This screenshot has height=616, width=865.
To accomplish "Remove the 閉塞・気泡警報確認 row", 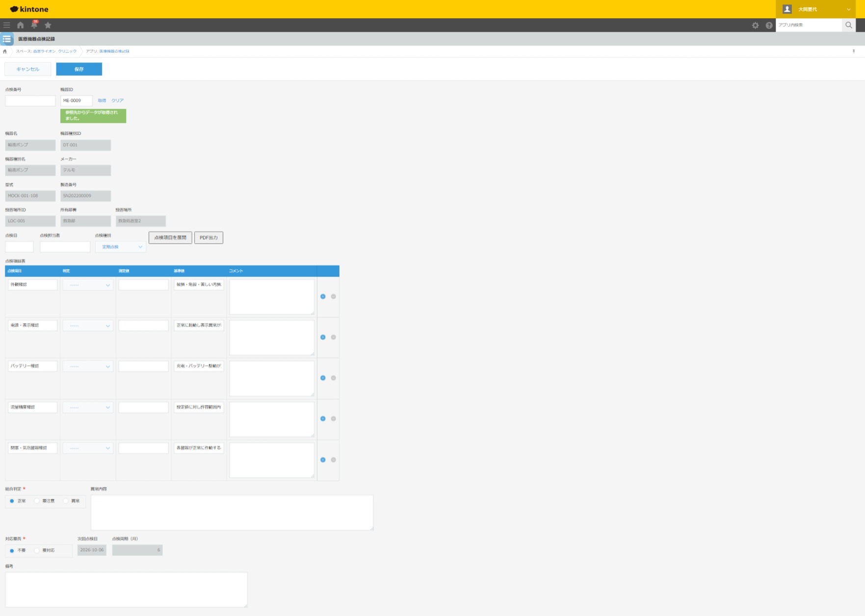I will point(334,460).
